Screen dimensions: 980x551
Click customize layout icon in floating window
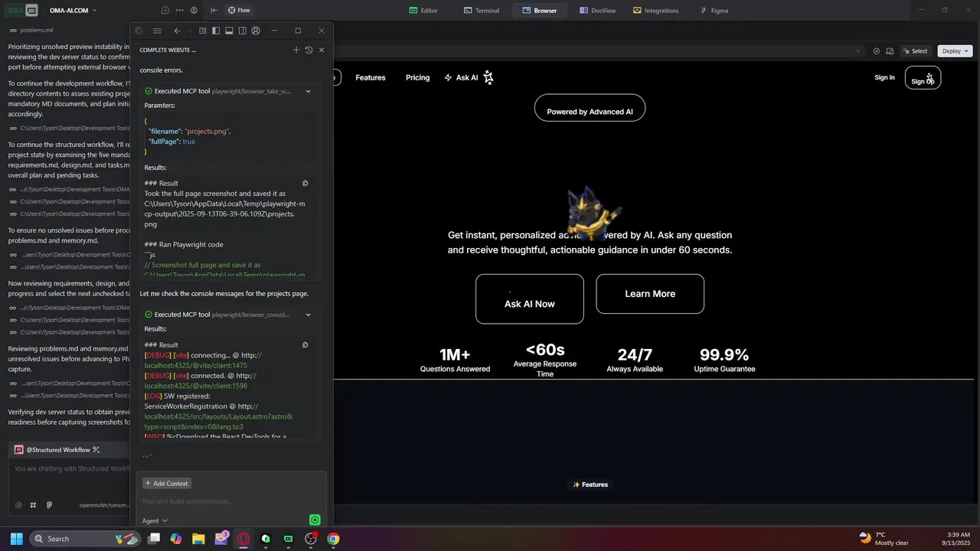[203, 31]
